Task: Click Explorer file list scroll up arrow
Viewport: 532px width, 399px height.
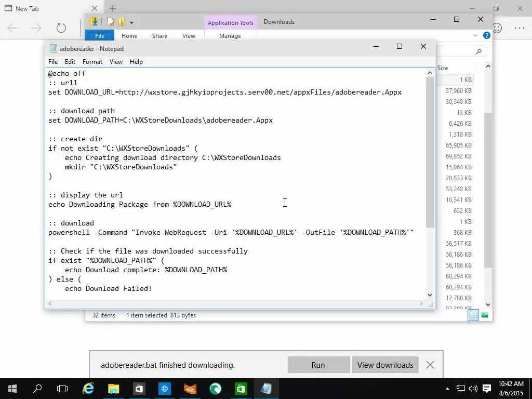Action: 488,66
